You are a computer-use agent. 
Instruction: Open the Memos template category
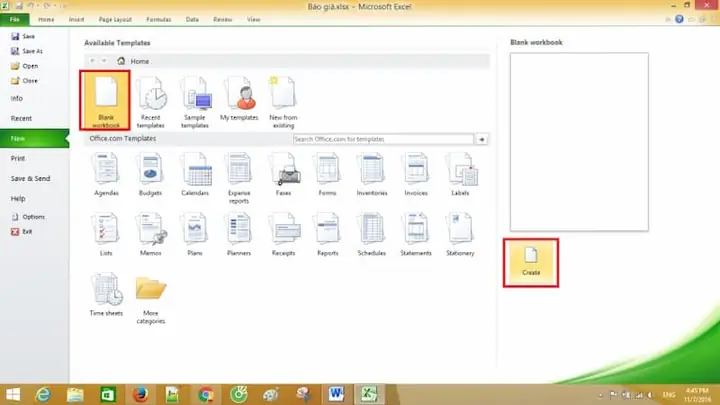(151, 234)
